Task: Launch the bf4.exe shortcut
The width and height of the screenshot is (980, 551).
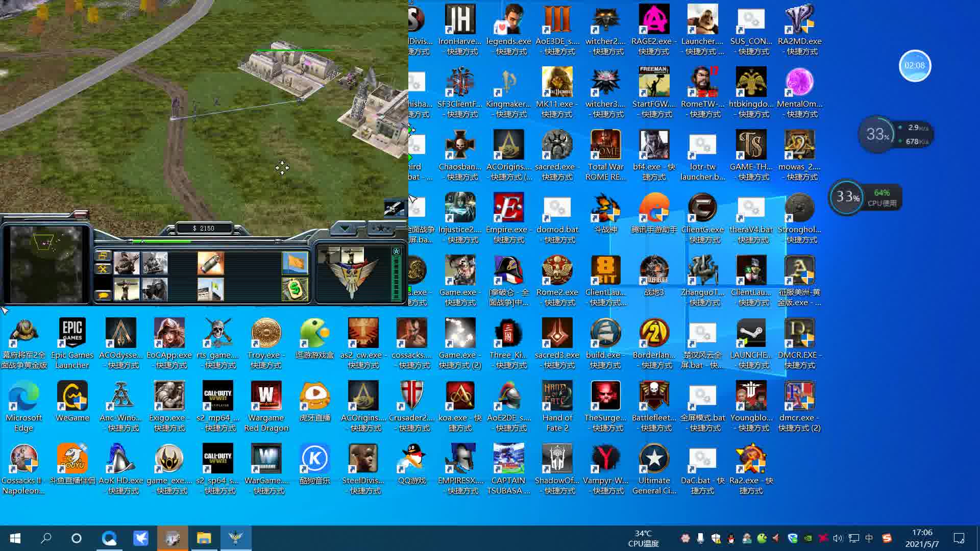Action: (x=654, y=155)
